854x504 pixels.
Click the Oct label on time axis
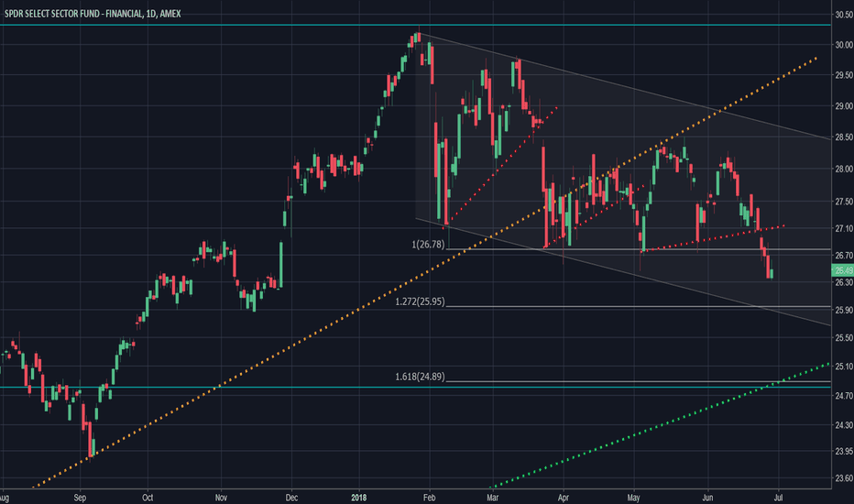click(x=148, y=498)
